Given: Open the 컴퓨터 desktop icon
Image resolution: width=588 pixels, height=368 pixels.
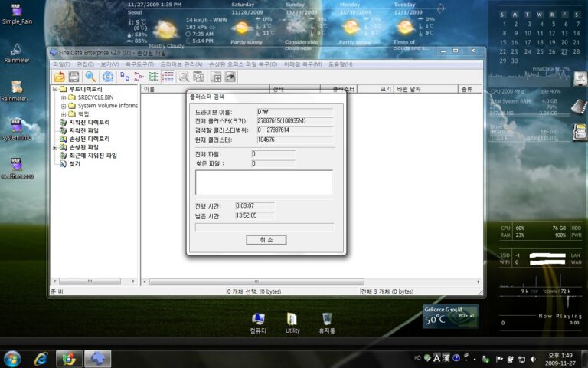Looking at the screenshot, I should pos(258,323).
